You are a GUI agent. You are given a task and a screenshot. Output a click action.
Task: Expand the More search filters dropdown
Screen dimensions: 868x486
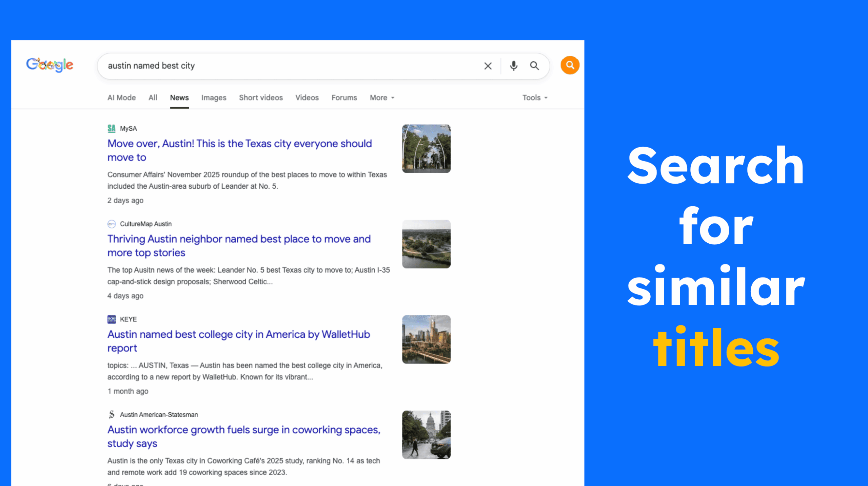point(382,98)
